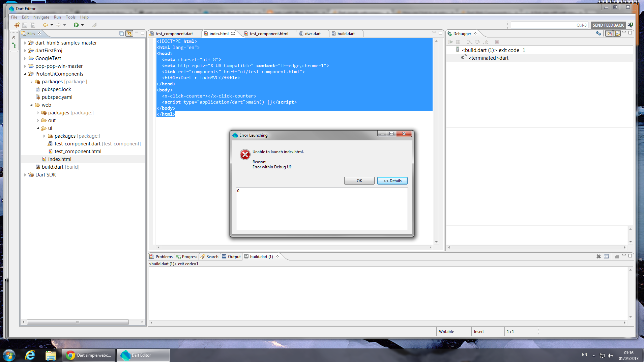Image resolution: width=644 pixels, height=362 pixels.
Task: Click inside the error details text box
Action: [x=322, y=209]
